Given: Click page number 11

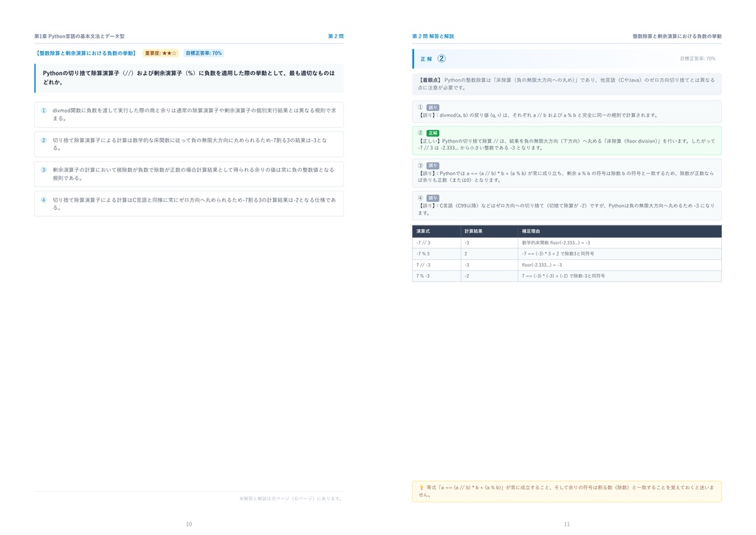Looking at the screenshot, I should [566, 525].
